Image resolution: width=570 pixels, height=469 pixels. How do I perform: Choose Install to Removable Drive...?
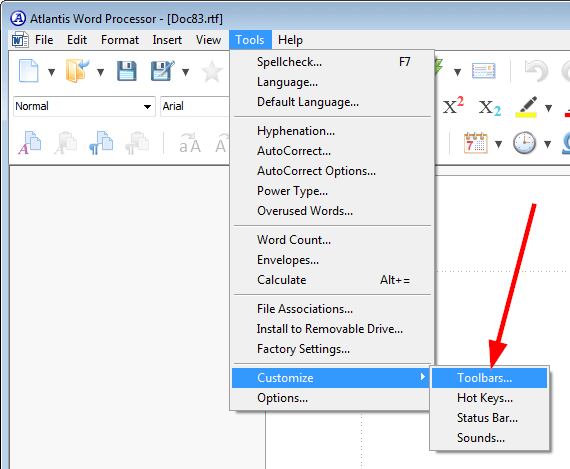(x=332, y=329)
